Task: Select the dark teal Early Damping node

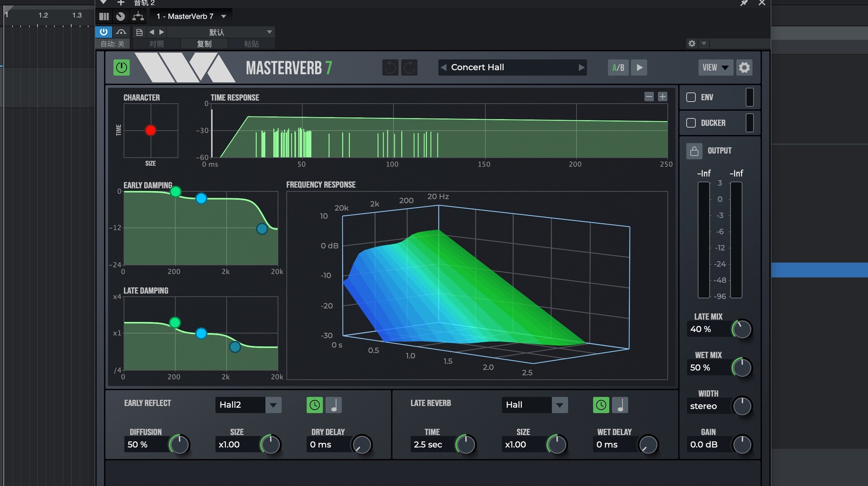Action: 262,229
